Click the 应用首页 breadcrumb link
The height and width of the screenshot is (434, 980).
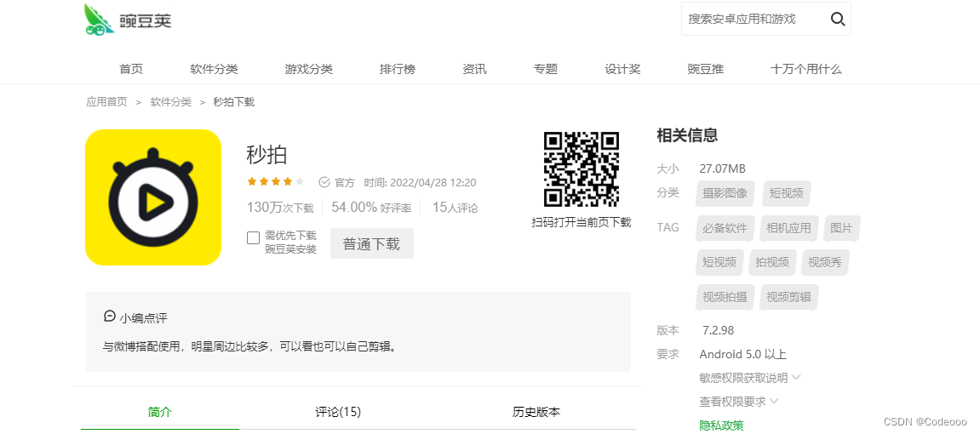pyautogui.click(x=107, y=102)
